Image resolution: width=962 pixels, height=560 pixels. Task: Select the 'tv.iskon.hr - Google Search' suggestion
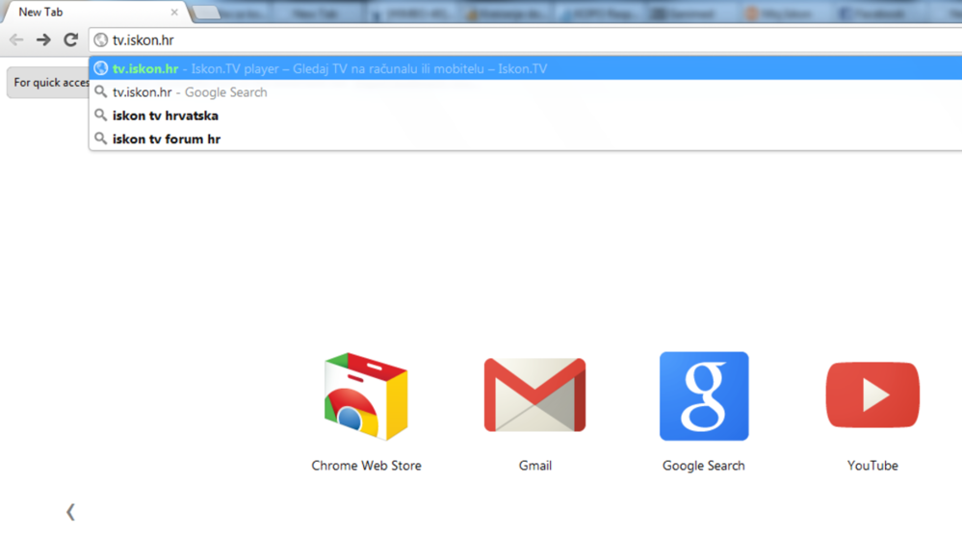[x=526, y=92]
